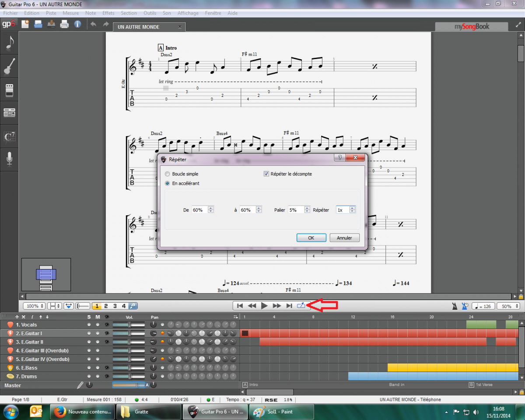Click the Master track pencil automation icon
The image size is (525, 420).
(80, 385)
